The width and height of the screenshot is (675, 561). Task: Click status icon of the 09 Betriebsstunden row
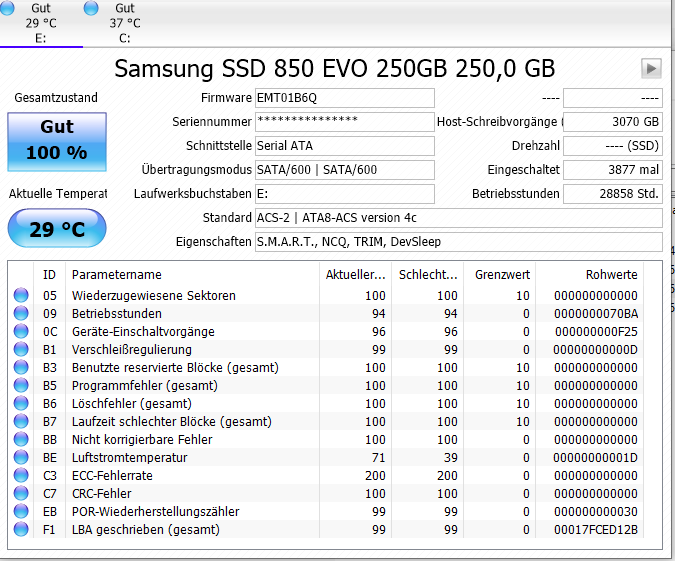21,313
